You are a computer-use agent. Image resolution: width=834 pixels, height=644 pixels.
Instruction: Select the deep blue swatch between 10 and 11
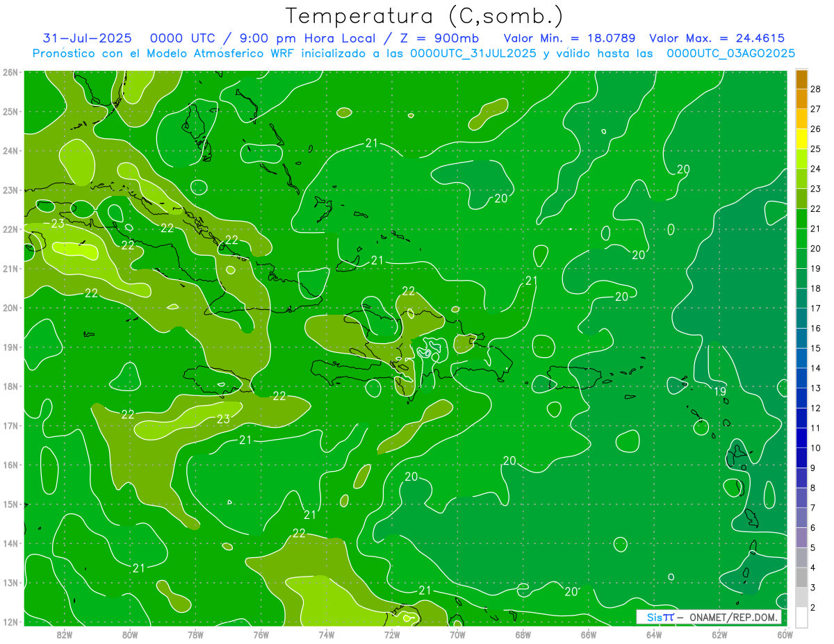[x=801, y=438]
